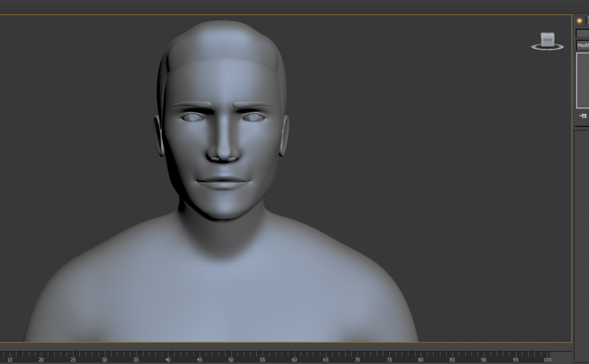
Task: Select frame 50 on the time ruler
Action: tap(231, 356)
